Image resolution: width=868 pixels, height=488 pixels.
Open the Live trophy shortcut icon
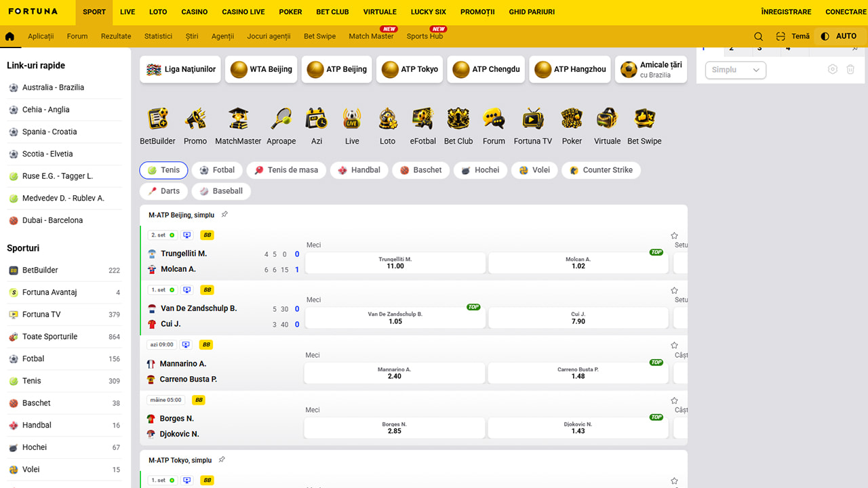[352, 119]
